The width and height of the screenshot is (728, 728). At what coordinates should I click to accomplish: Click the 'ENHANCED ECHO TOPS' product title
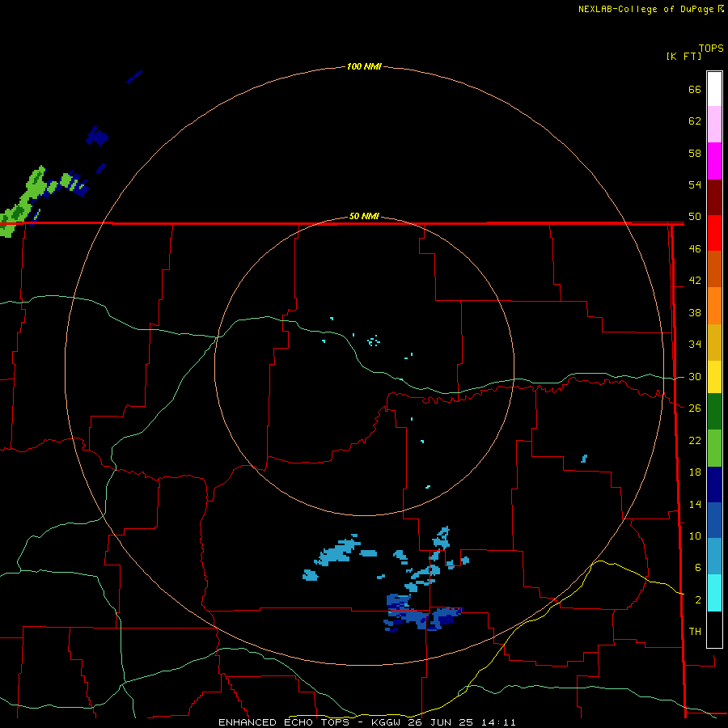(284, 722)
